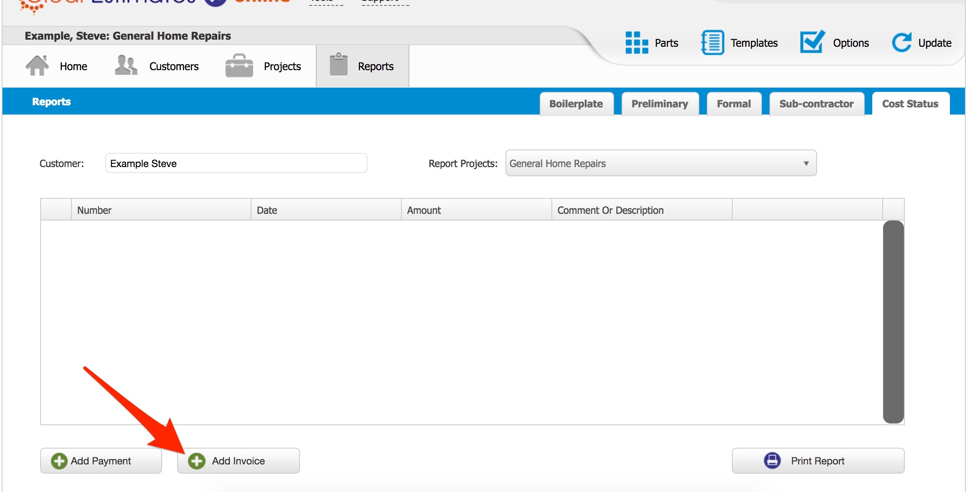The width and height of the screenshot is (980, 492).
Task: Click the green plus on Add Payment
Action: pos(58,460)
